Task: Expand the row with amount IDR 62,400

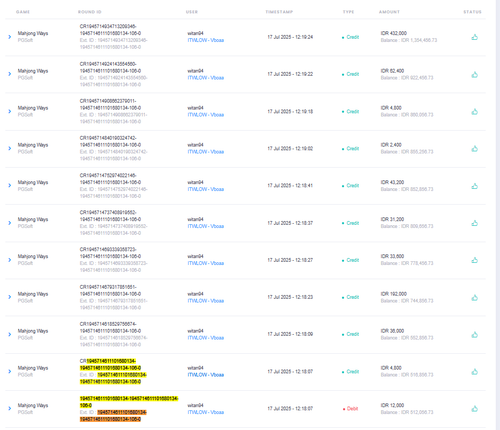Action: tap(10, 74)
